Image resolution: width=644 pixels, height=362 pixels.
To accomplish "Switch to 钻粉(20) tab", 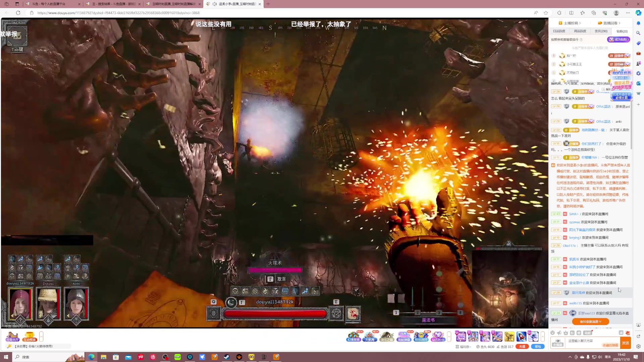I will (x=622, y=31).
